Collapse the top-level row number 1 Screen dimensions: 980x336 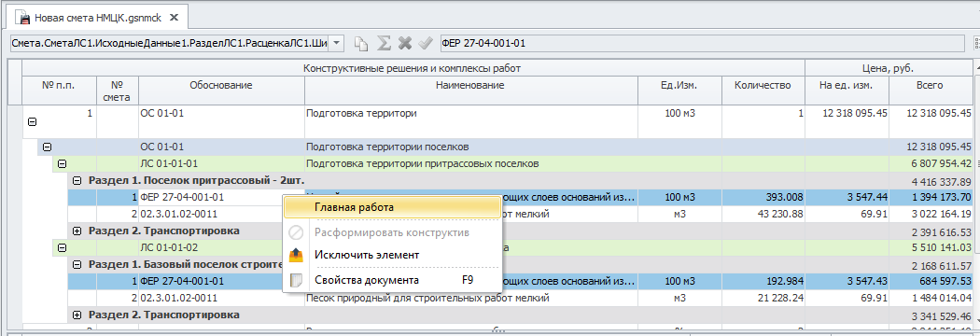33,123
